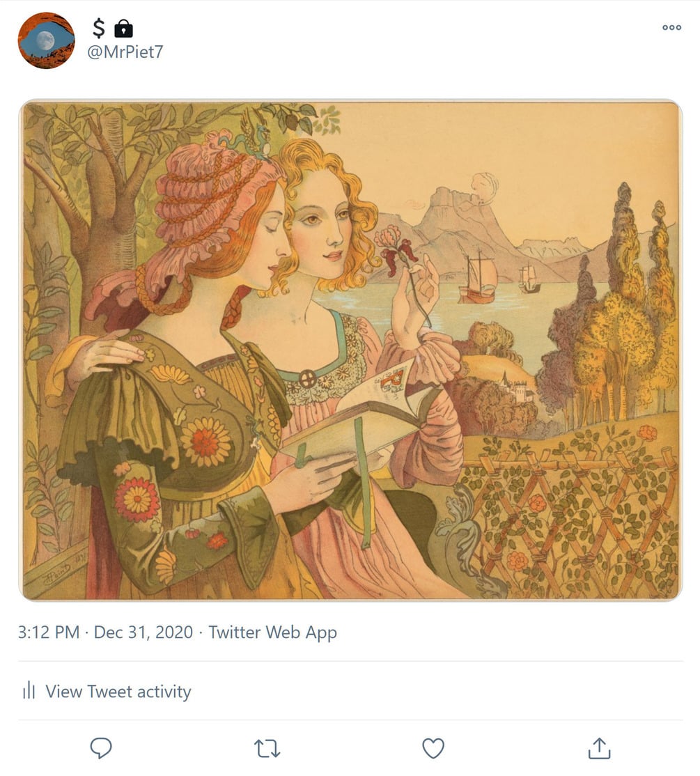Open the share tweet menu
The height and width of the screenshot is (776, 700).
pyautogui.click(x=599, y=748)
